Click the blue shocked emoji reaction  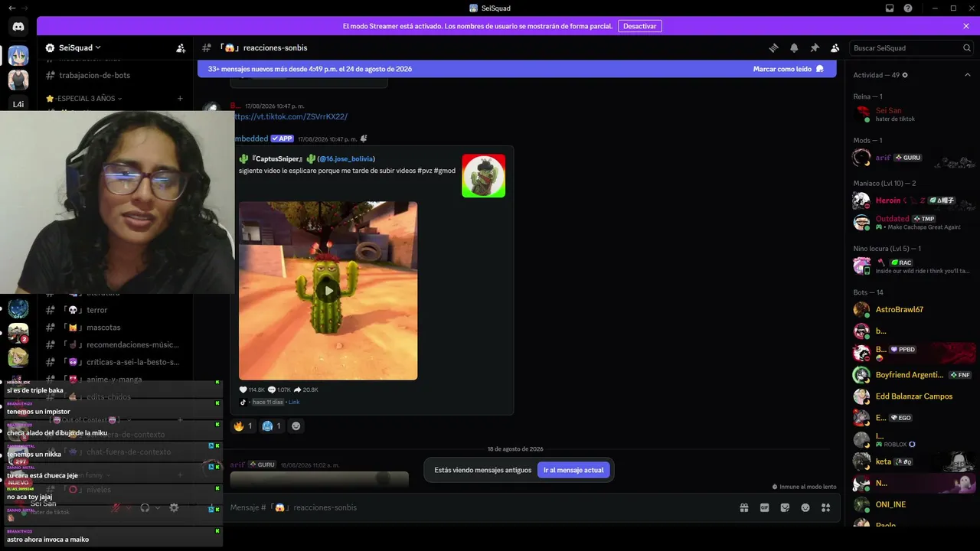272,426
